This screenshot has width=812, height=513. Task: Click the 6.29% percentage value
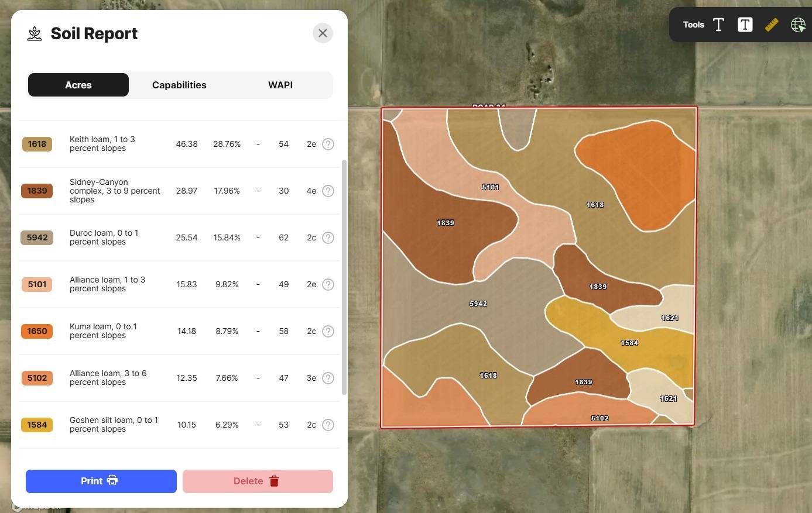(227, 425)
